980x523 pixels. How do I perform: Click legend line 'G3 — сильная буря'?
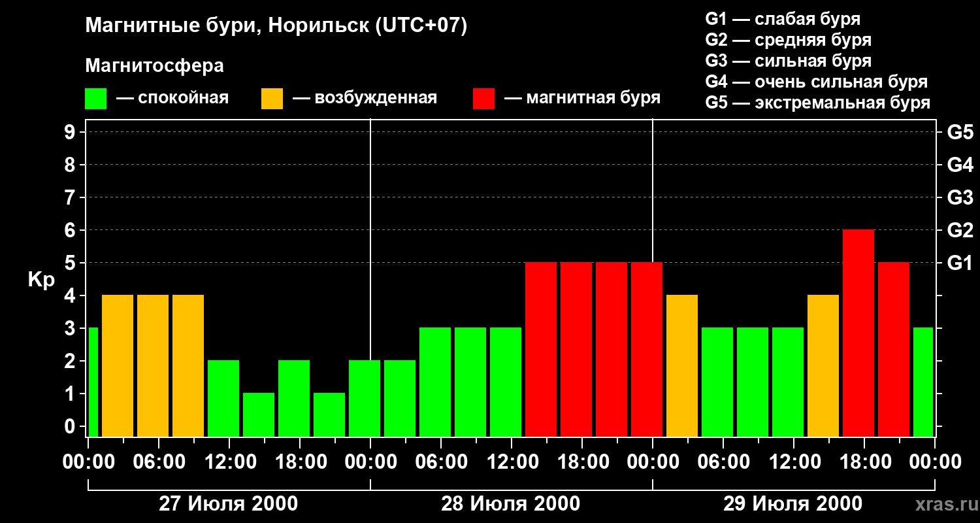click(x=789, y=61)
